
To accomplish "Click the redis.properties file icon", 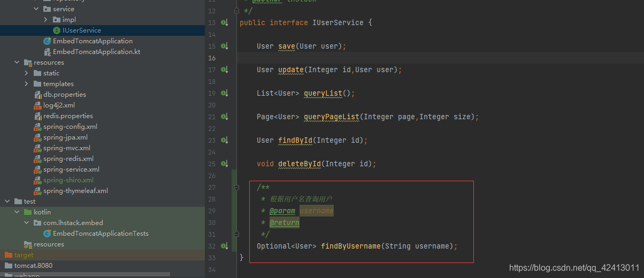I will (x=37, y=116).
